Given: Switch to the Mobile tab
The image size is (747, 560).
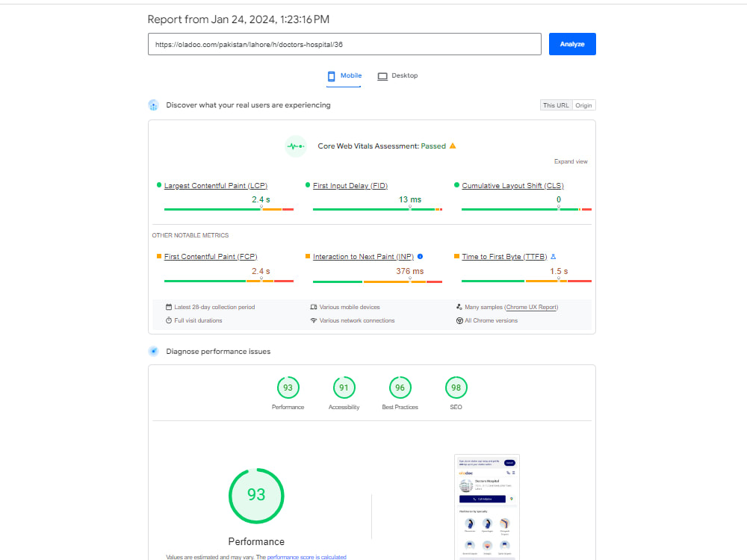Looking at the screenshot, I should [x=344, y=75].
